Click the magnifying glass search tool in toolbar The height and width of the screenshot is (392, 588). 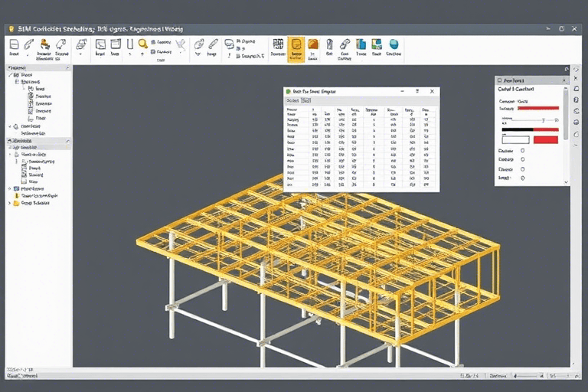pos(142,44)
